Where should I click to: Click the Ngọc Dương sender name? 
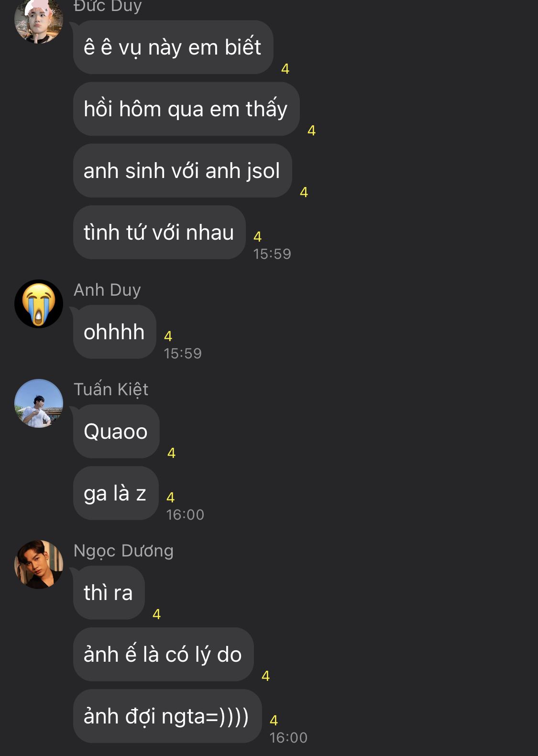point(123,551)
